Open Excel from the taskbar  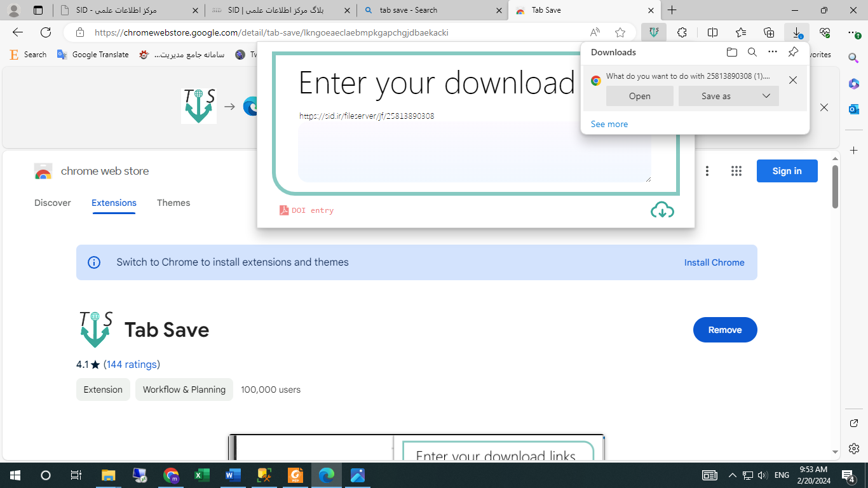tap(202, 475)
